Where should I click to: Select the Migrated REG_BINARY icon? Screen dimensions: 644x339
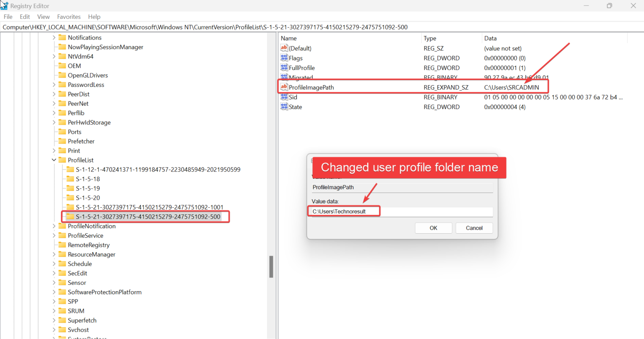pos(284,77)
